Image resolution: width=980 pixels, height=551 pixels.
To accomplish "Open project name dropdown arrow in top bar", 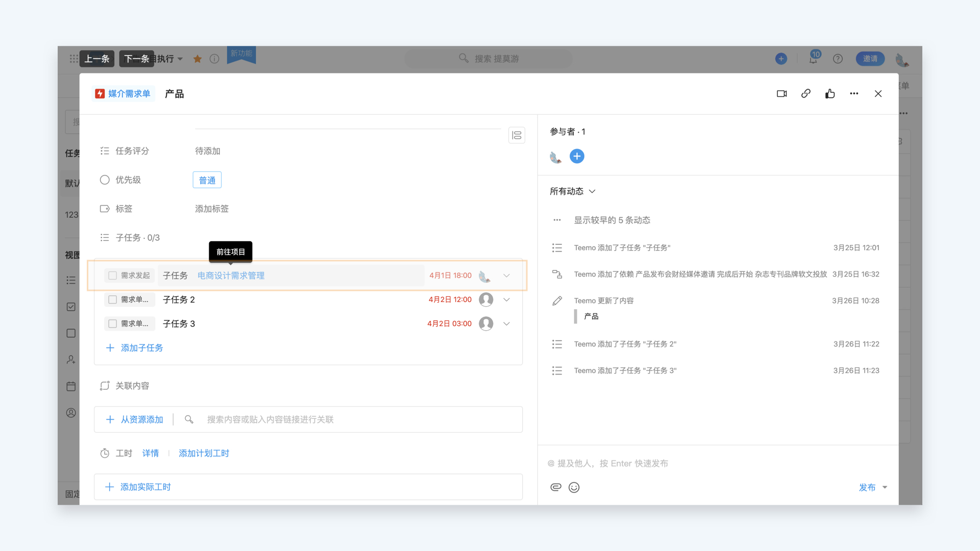I will [180, 59].
